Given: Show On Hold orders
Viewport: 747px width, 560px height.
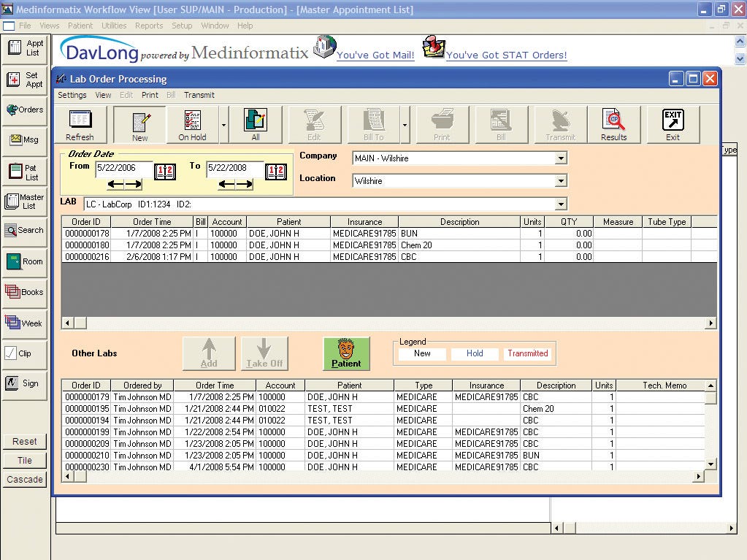Looking at the screenshot, I should (192, 125).
